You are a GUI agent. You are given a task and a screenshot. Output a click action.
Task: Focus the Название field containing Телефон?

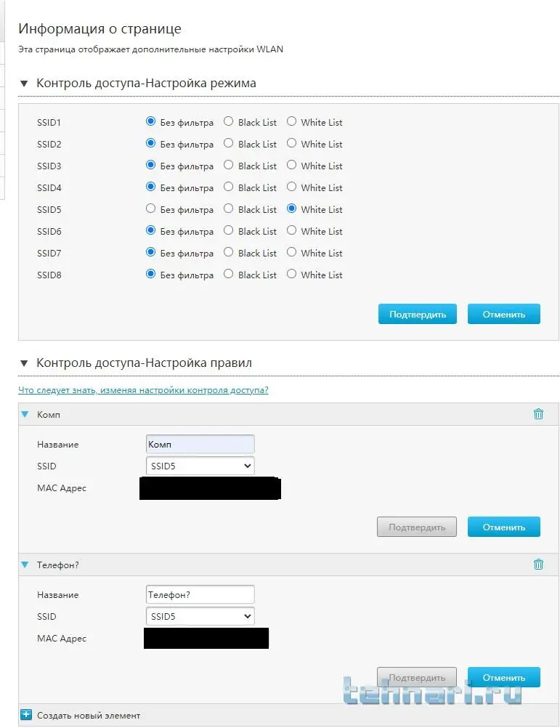pyautogui.click(x=200, y=594)
